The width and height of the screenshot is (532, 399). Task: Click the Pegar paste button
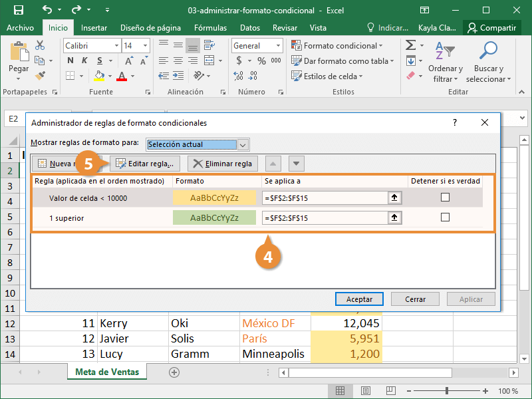[x=19, y=61]
